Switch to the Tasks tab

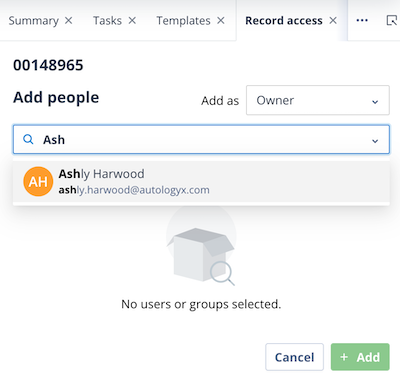pos(107,21)
